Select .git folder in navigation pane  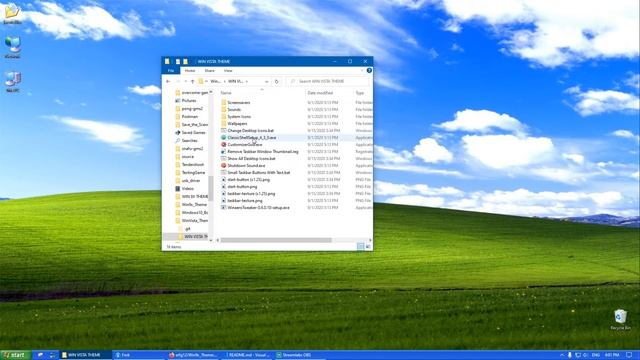[187, 229]
